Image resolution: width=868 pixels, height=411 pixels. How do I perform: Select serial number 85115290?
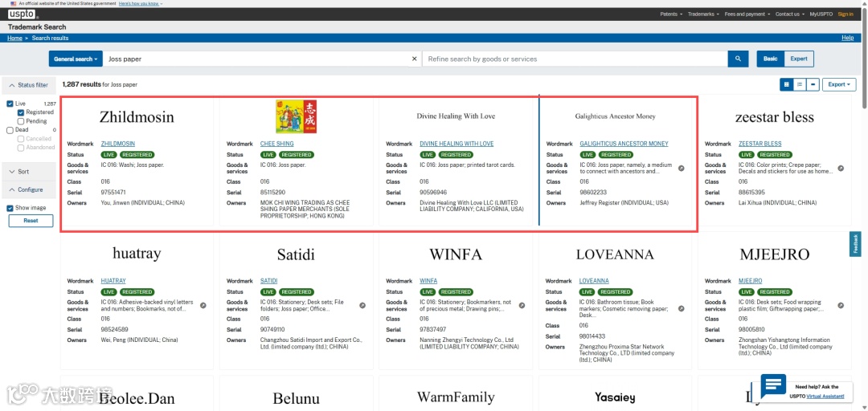pos(273,193)
